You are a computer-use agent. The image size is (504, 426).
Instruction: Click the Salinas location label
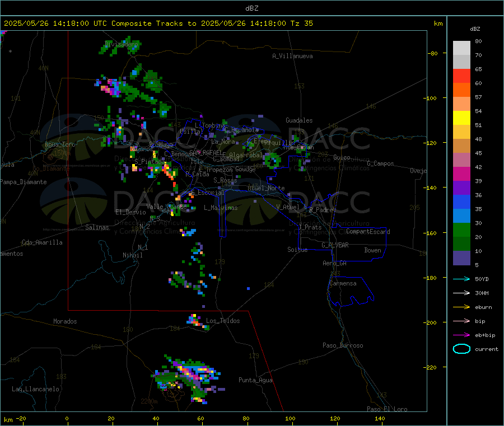tap(97, 227)
